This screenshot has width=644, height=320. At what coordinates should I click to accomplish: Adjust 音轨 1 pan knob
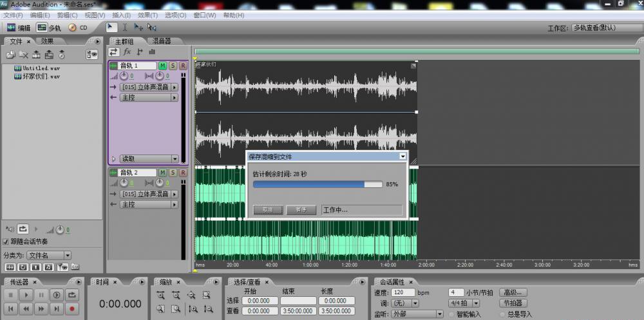[x=159, y=76]
